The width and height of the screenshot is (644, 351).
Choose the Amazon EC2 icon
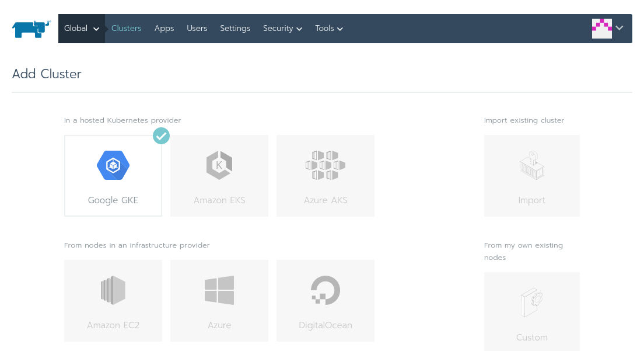point(113,290)
